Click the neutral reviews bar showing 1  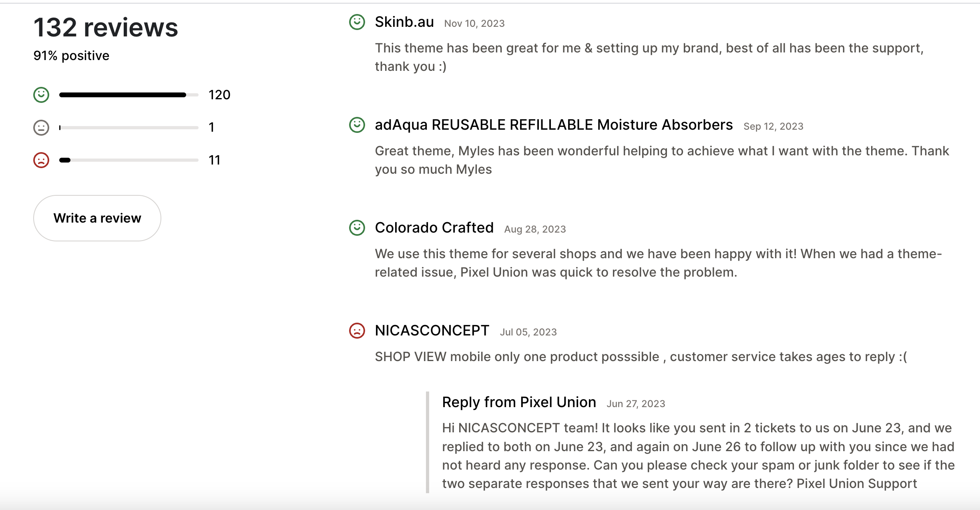pos(128,127)
